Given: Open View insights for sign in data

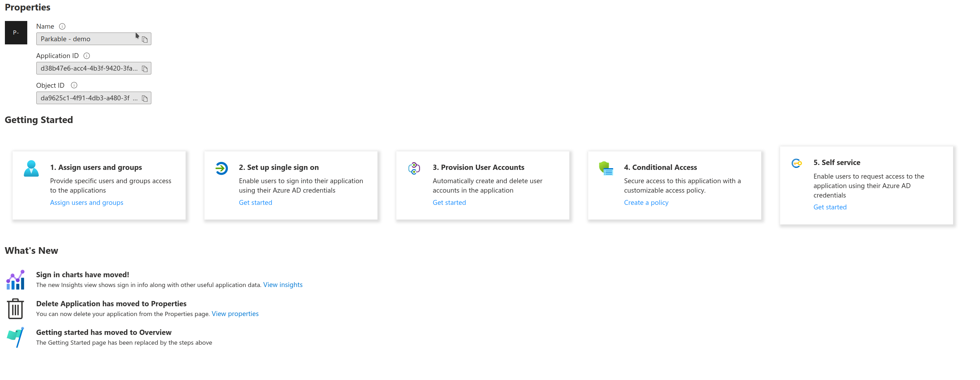Looking at the screenshot, I should click(283, 285).
